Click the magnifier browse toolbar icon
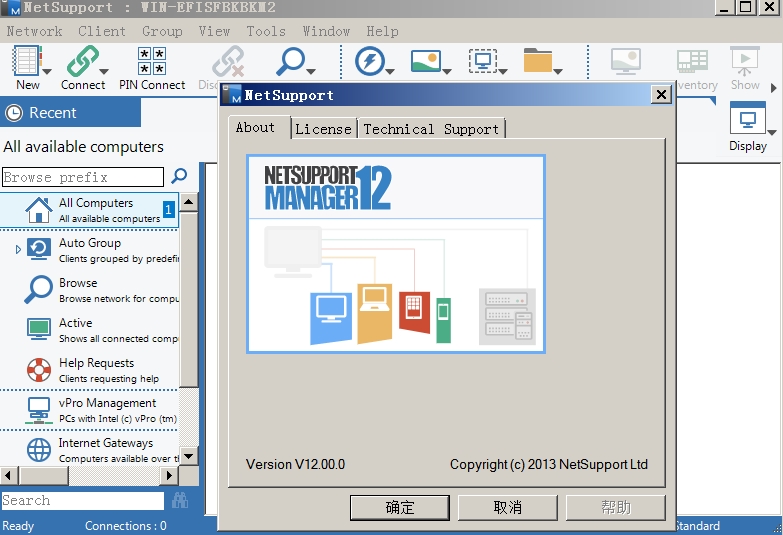The height and width of the screenshot is (535, 783). [x=290, y=60]
